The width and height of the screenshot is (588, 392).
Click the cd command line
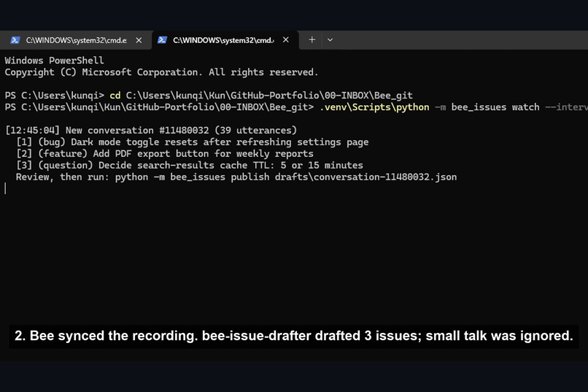click(x=209, y=96)
